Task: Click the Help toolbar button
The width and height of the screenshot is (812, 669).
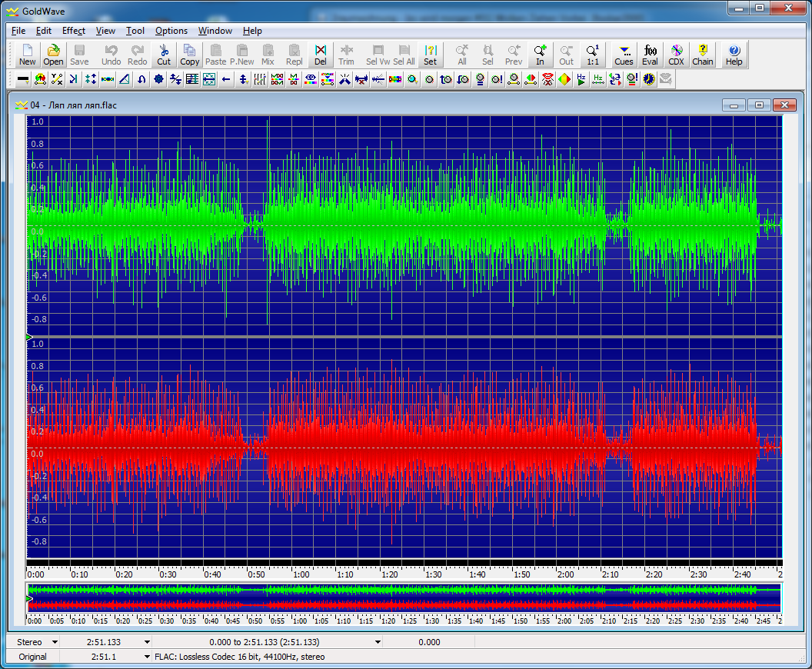Action: pos(734,55)
